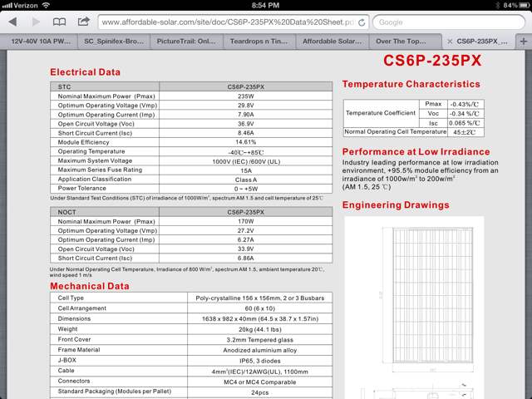Select the 4mm²(IEC)/12AWG(UL), 1100mm cable value
532x399 pixels.
pyautogui.click(x=260, y=372)
